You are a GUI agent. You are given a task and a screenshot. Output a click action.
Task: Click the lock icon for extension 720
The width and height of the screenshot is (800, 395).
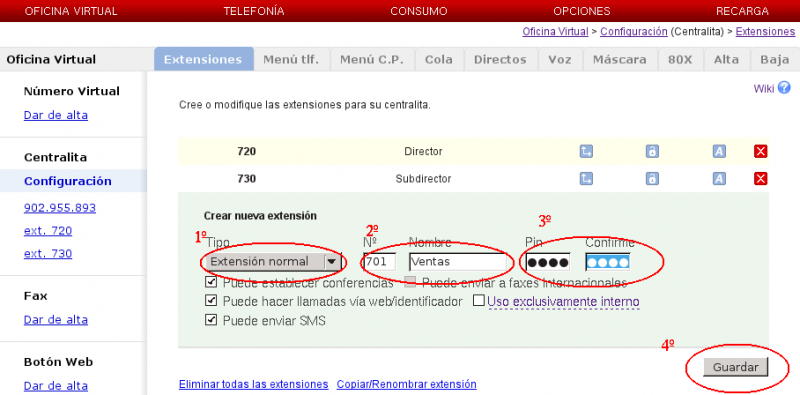point(652,151)
